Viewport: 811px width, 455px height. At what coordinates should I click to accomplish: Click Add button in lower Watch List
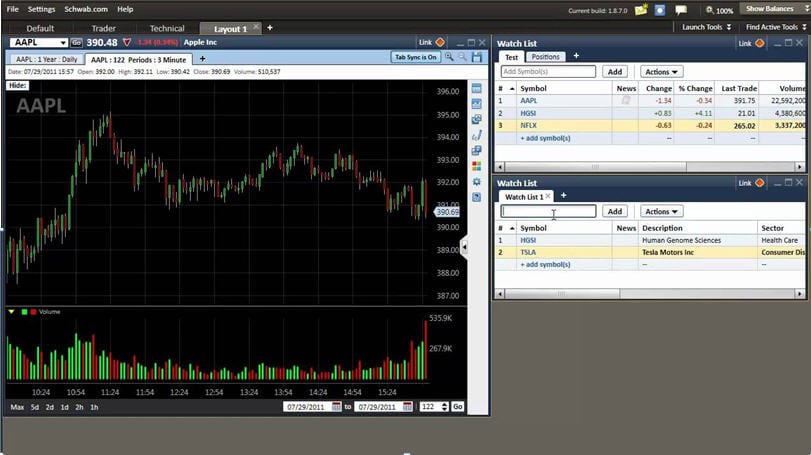click(615, 211)
